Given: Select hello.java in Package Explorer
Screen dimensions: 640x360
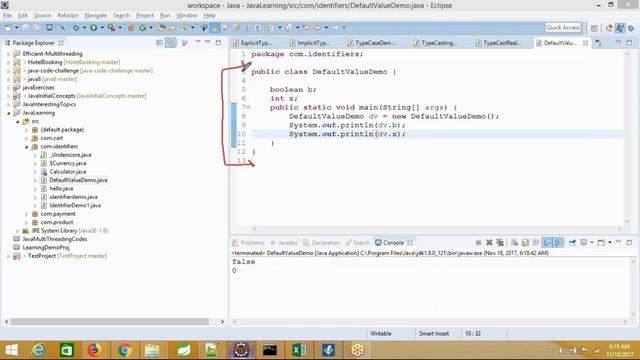Looking at the screenshot, I should click(61, 189).
